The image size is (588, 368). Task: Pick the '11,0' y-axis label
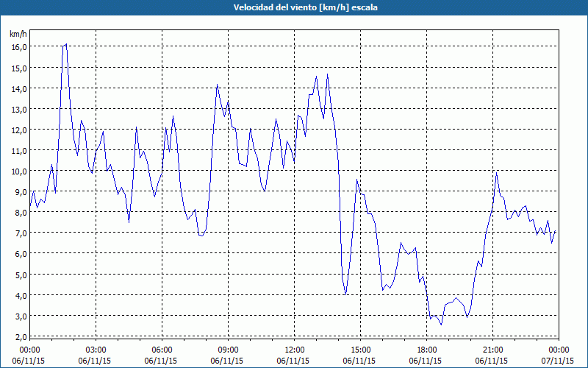(x=19, y=151)
